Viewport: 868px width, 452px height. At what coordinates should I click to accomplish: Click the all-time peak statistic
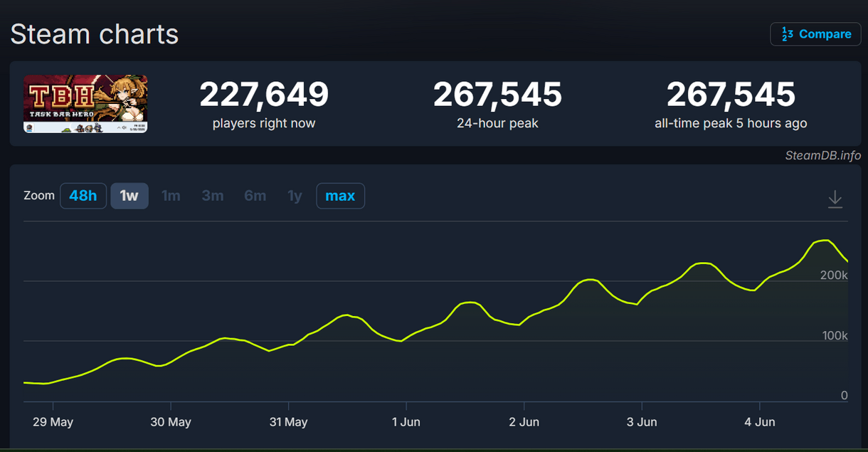click(x=731, y=105)
